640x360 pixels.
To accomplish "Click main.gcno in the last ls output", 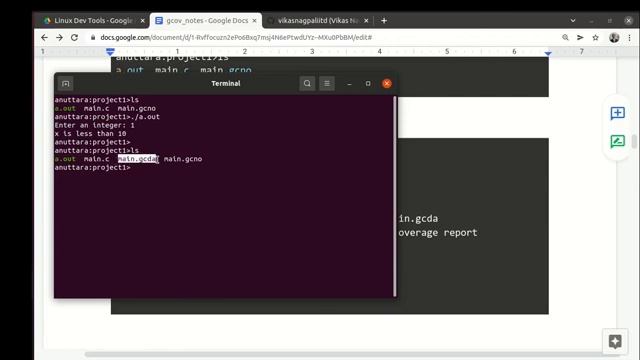I will click(183, 159).
